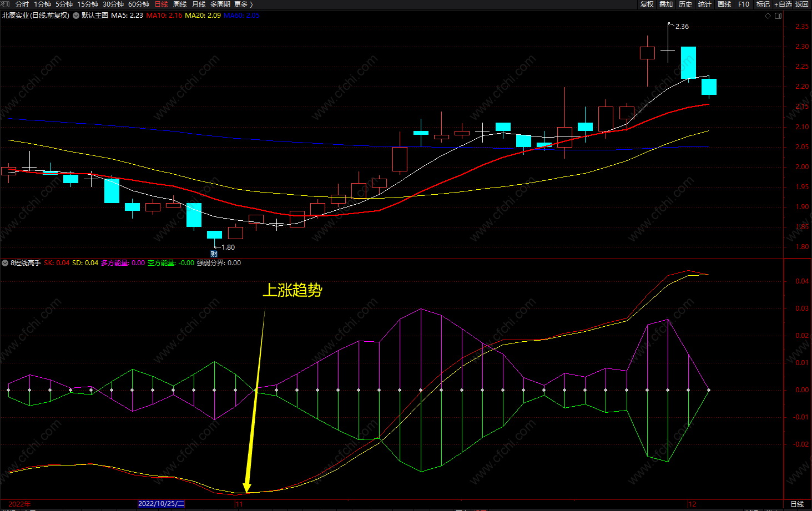Switch to the 分时 intraday chart tab
Image resolution: width=812 pixels, height=511 pixels.
(22, 4)
